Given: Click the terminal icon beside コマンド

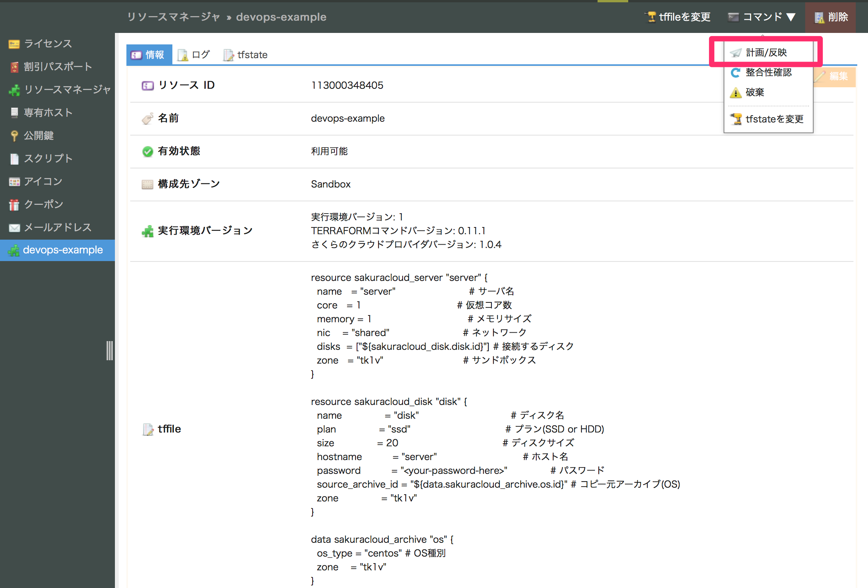Looking at the screenshot, I should (733, 17).
